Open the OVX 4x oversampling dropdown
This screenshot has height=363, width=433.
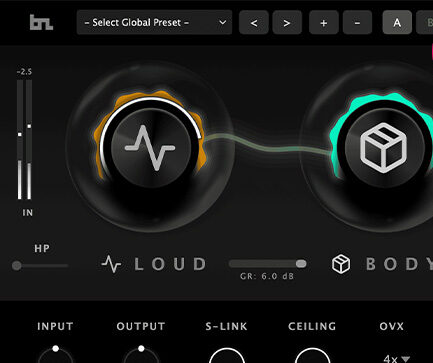coord(397,359)
